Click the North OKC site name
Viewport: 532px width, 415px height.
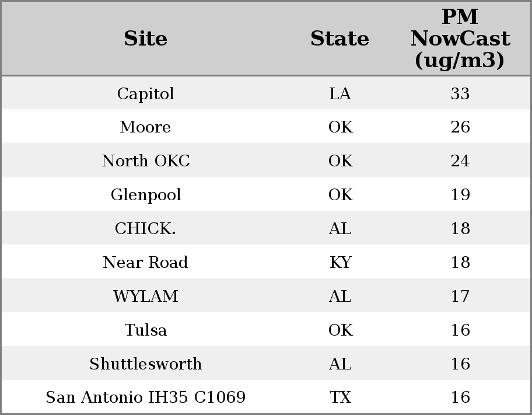[x=145, y=161]
